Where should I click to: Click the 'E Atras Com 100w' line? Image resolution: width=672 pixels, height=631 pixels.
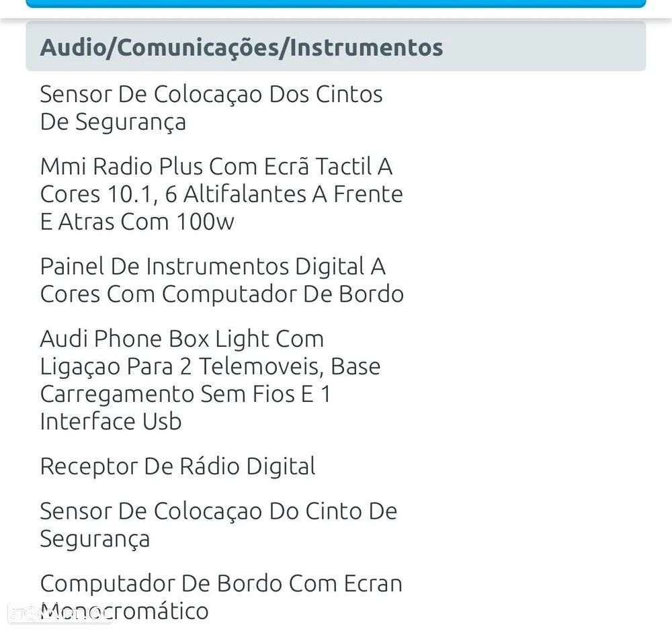click(137, 222)
